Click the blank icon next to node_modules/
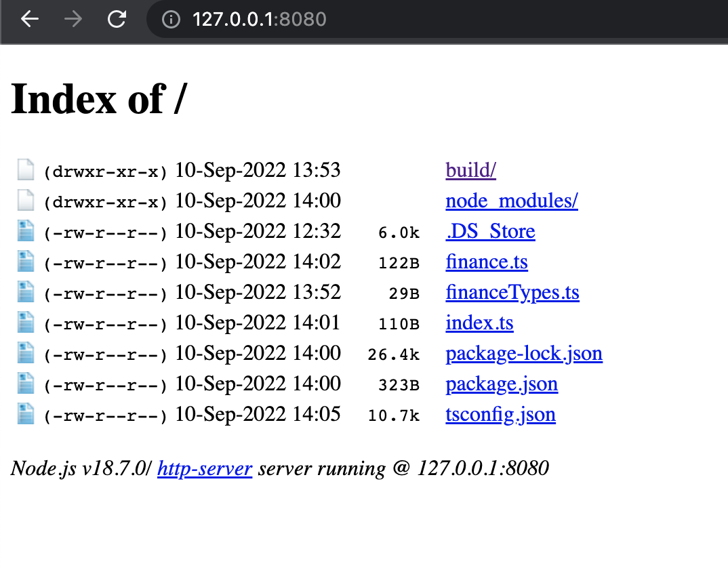This screenshot has height=572, width=728. [x=24, y=200]
